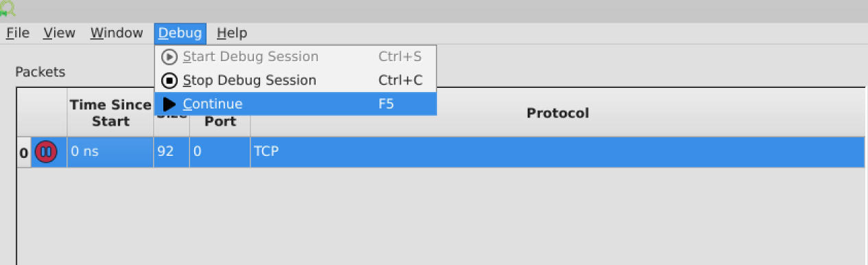This screenshot has width=868, height=265.
Task: Click the application logo in the title bar
Action: pyautogui.click(x=8, y=9)
